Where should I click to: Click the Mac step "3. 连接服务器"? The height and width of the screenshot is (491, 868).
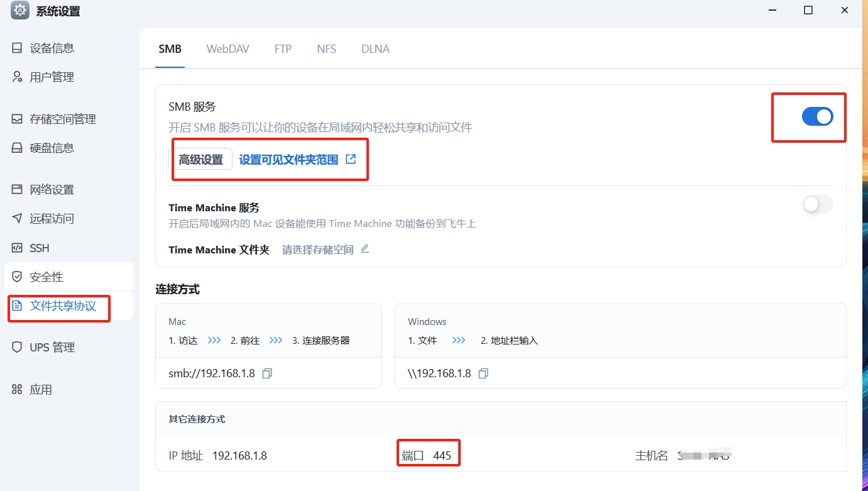click(x=321, y=341)
